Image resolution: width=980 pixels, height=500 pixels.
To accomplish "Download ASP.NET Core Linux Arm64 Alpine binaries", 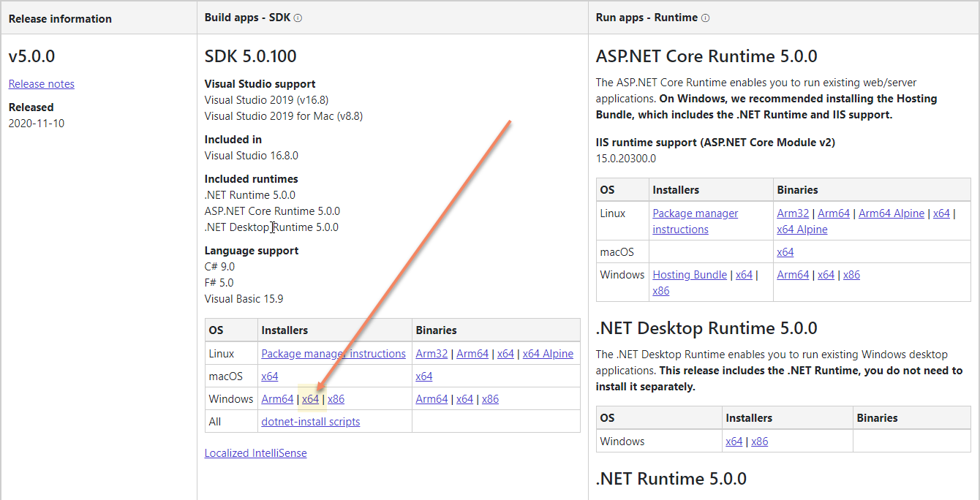I will tap(892, 213).
